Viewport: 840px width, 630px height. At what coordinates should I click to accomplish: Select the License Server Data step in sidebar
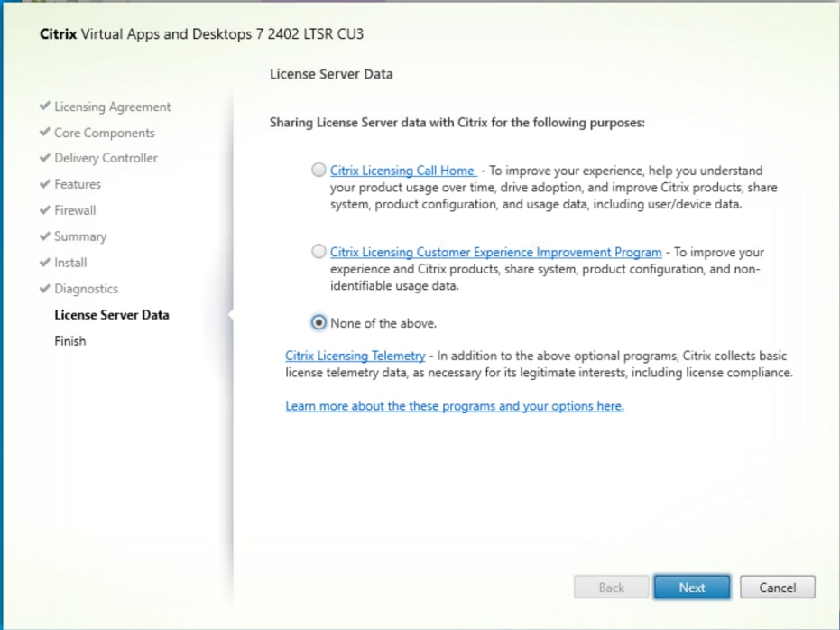coord(112,315)
